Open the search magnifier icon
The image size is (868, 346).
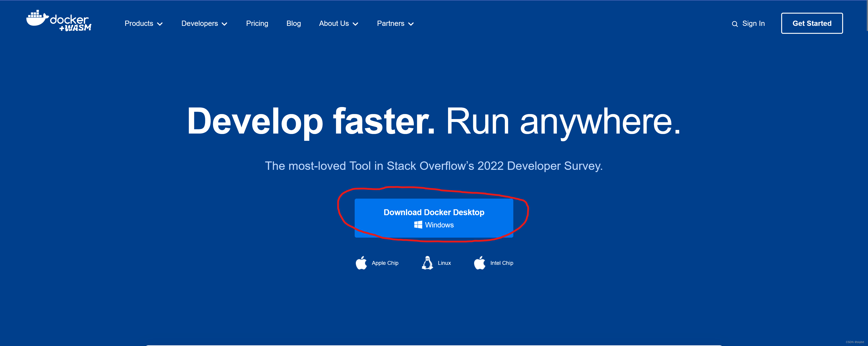coord(735,24)
